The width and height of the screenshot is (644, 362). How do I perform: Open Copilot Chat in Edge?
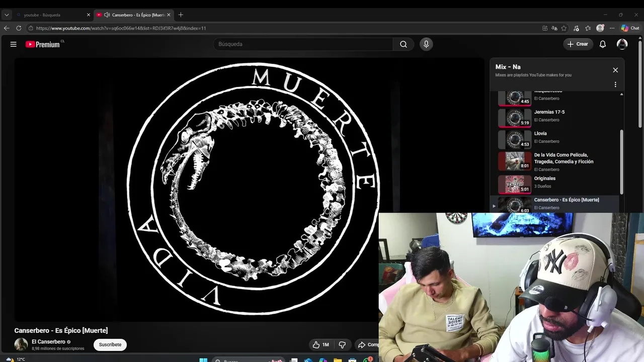(630, 28)
